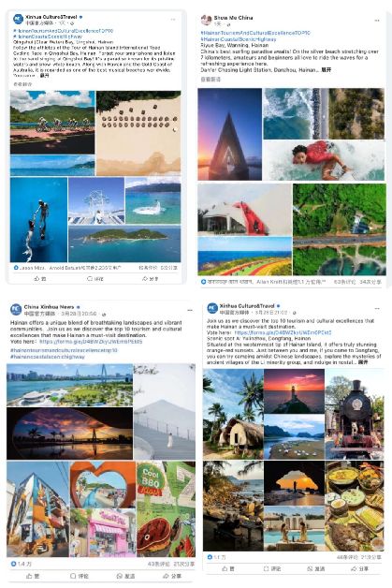
Task: Click the #HainanCoastalScenicHighway hashtag in the Show Me China post
Action: coord(239,39)
